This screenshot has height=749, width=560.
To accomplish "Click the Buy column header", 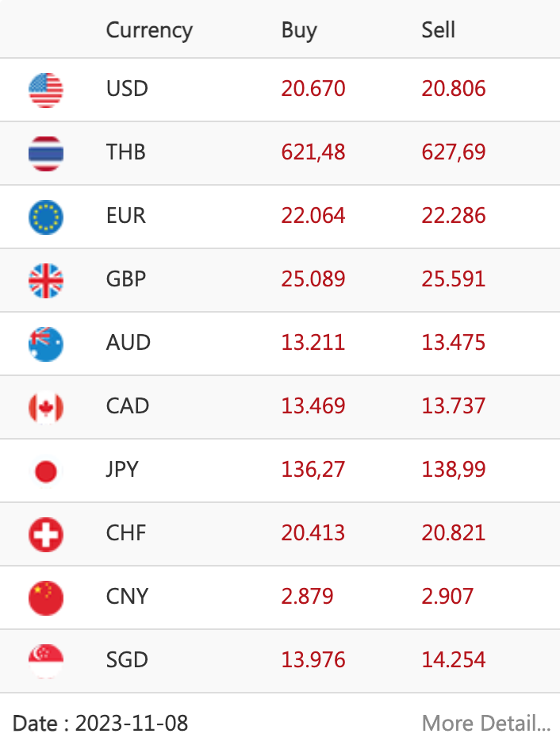I will 299,31.
